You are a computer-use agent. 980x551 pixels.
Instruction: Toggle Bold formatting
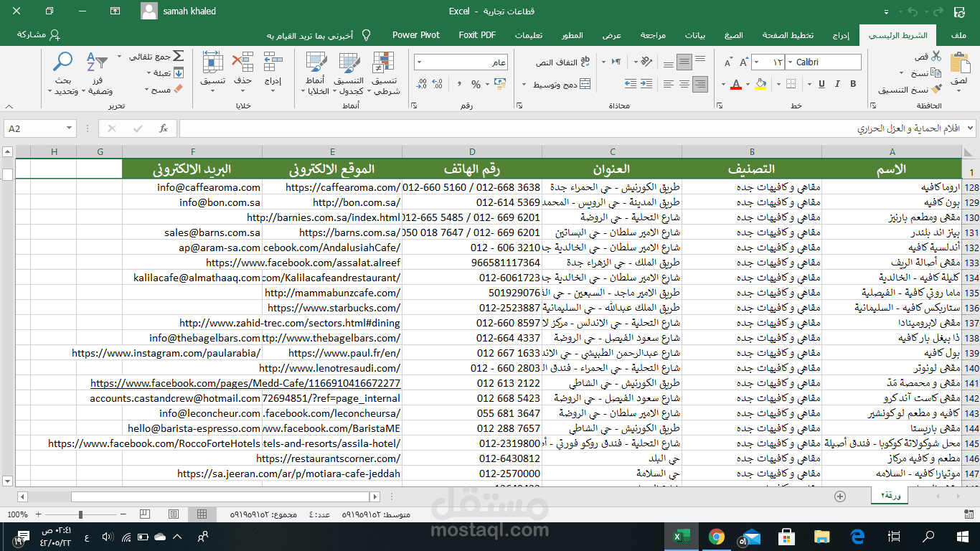(853, 85)
